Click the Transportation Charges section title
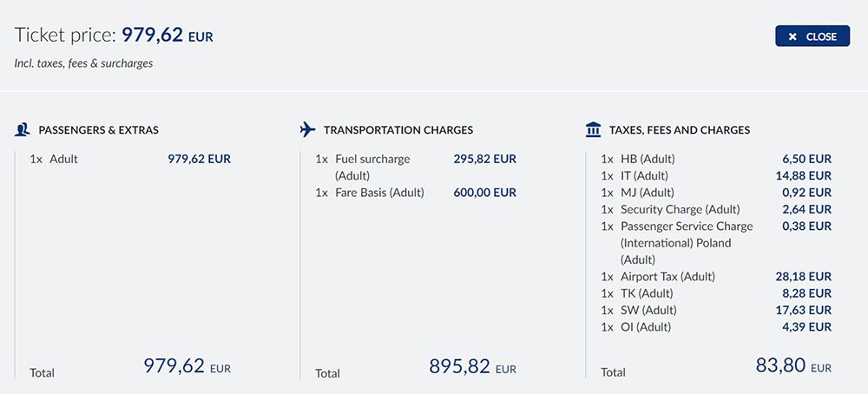This screenshot has height=394, width=868. 398,130
